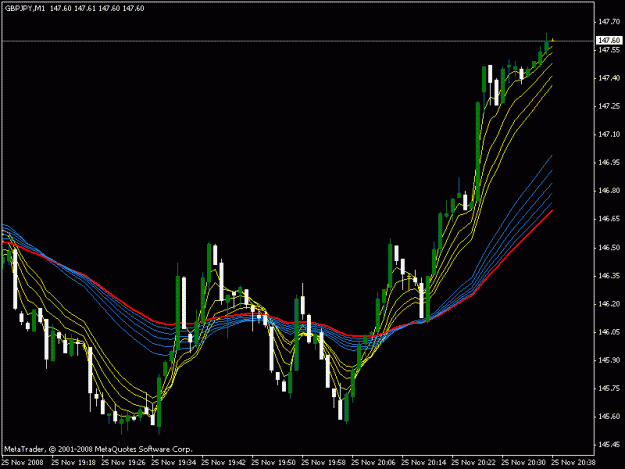The width and height of the screenshot is (625, 469).
Task: Click the 145.90 price axis label
Action: pyautogui.click(x=609, y=360)
